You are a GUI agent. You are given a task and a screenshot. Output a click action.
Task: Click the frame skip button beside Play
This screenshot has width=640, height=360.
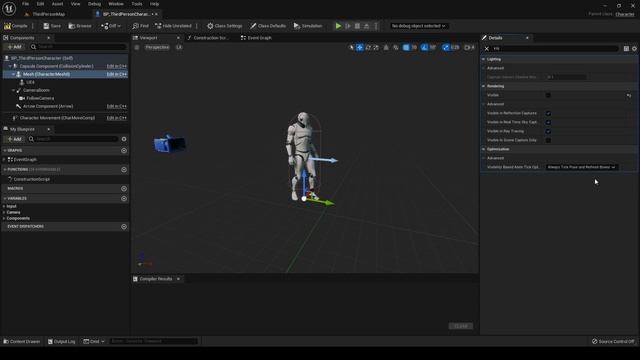(348, 26)
